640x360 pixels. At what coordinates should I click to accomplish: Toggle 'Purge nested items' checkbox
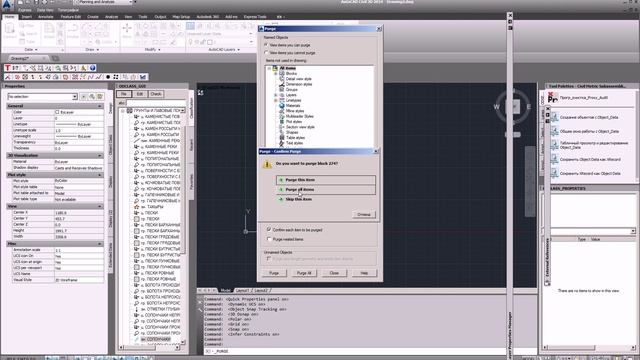click(269, 239)
